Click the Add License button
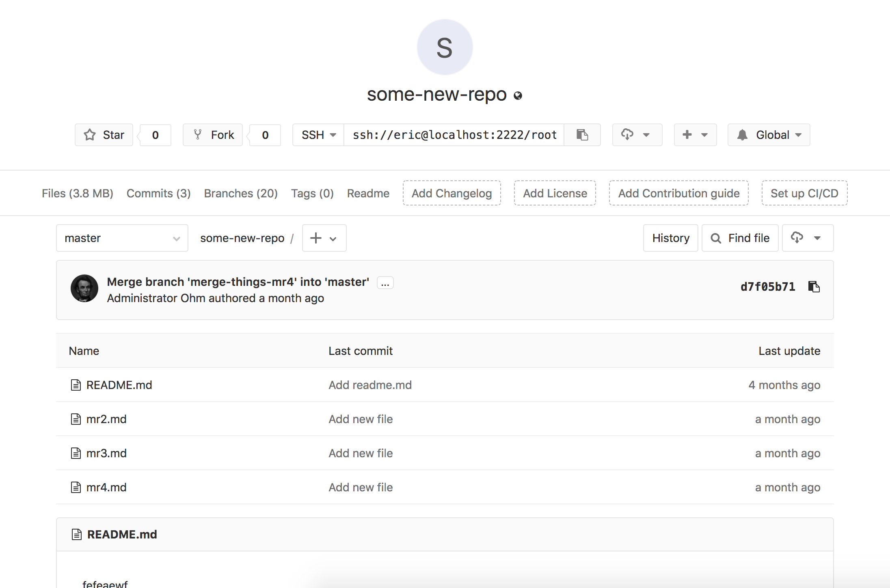The width and height of the screenshot is (890, 588). 555,193
